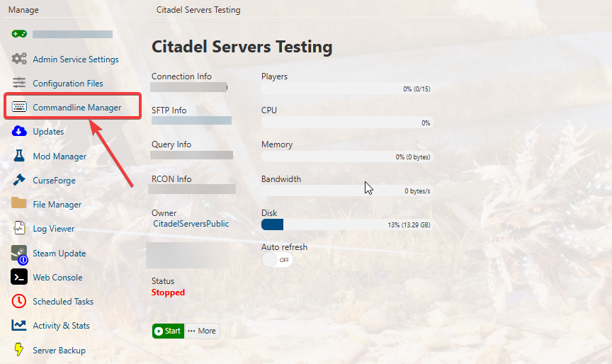Open the Updates cloud download icon
This screenshot has height=364, width=612.
point(19,131)
